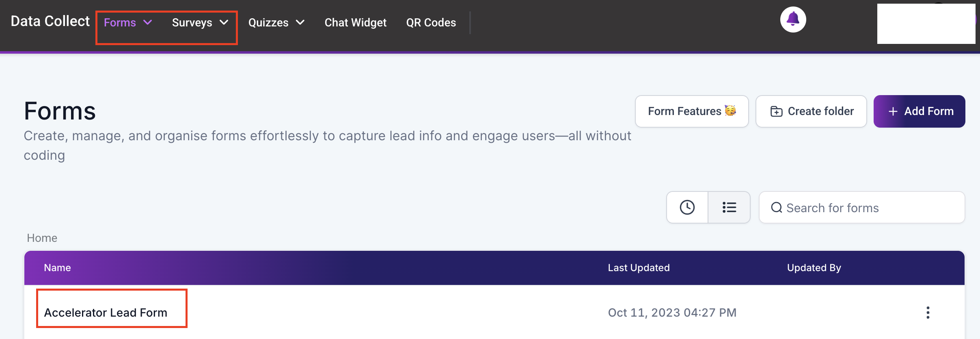
Task: Expand the Quizzes dropdown chevron
Action: (x=300, y=22)
